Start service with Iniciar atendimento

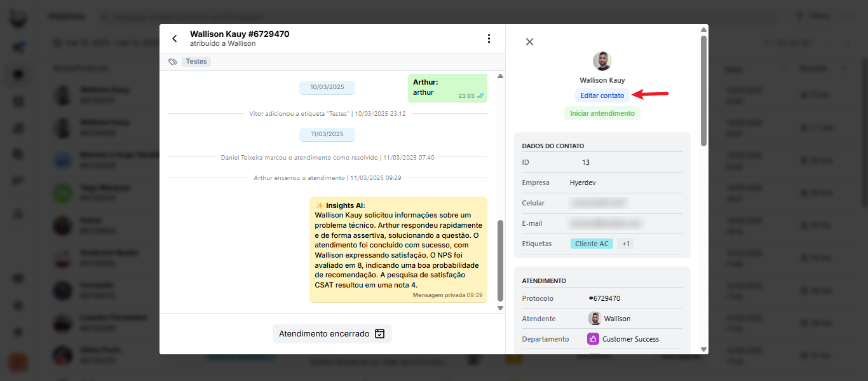[x=602, y=113]
